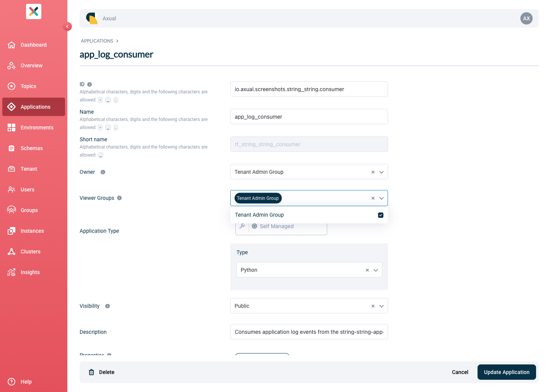The height and width of the screenshot is (392, 551).
Task: Click the Applications sidebar item
Action: [x=34, y=107]
